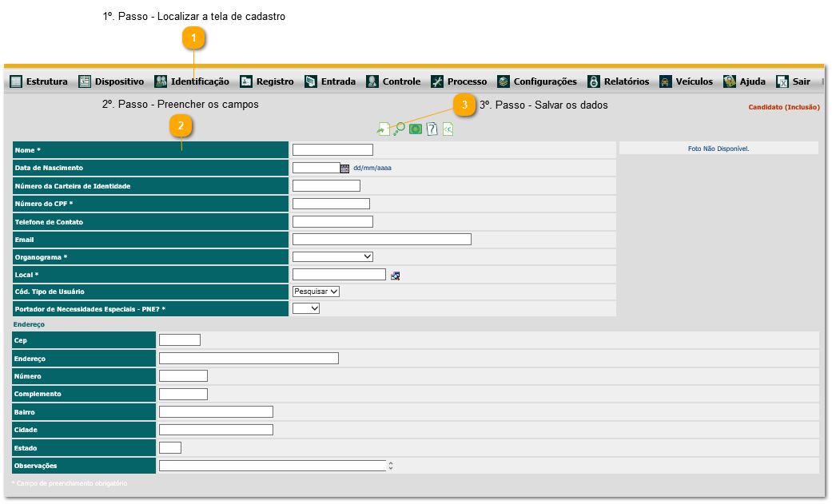Click the Observações field stepper arrows
Screen dimensions: 832x504
click(x=391, y=465)
